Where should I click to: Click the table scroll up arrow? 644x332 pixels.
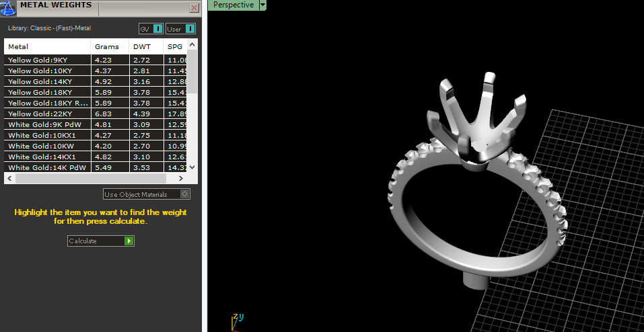coord(192,44)
